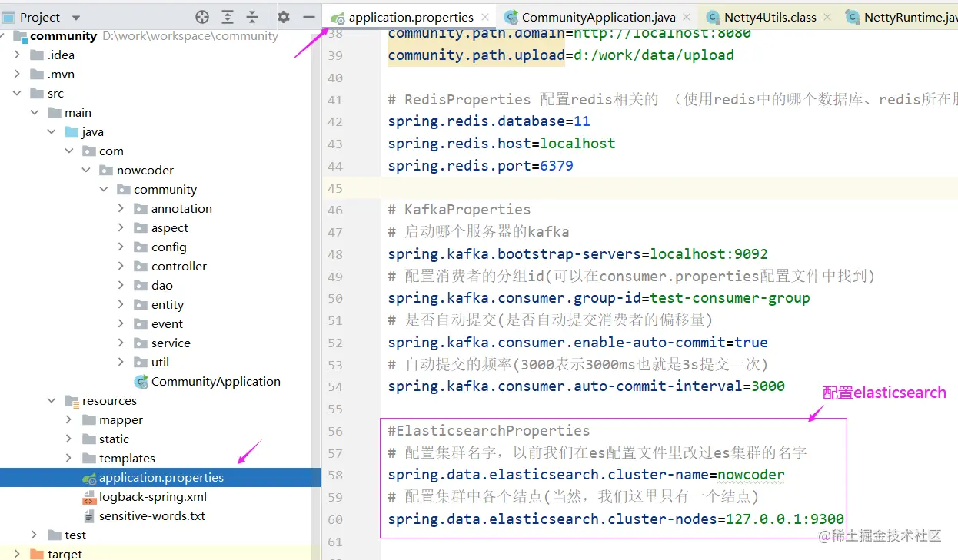Collapse the community project root

click(4, 36)
